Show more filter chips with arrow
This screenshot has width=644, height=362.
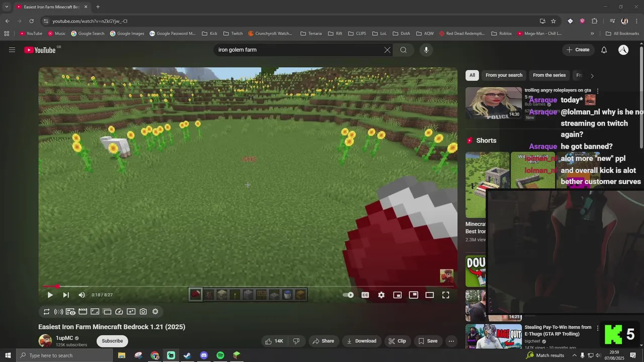592,76
